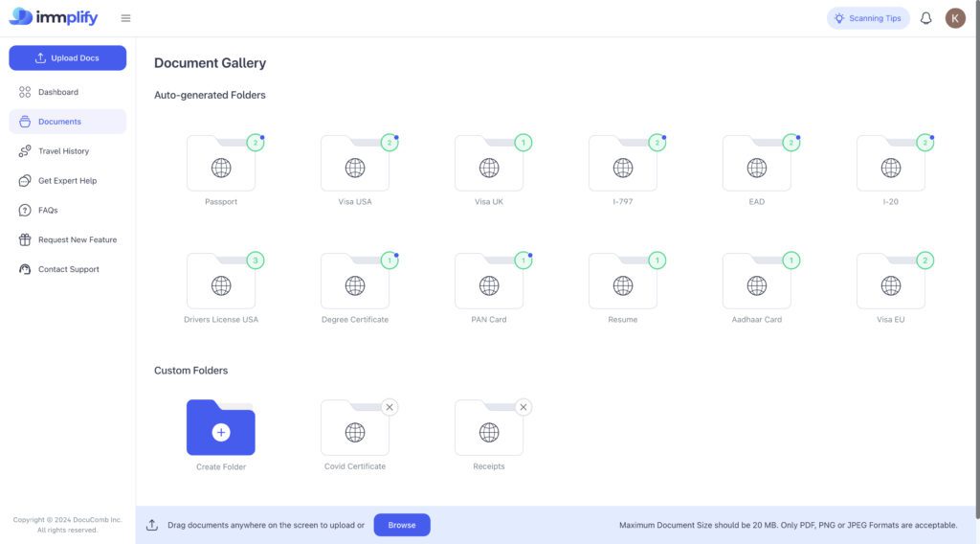Screen dimensions: 980x544
Task: Toggle the hamburger sidebar menu
Action: coord(126,18)
